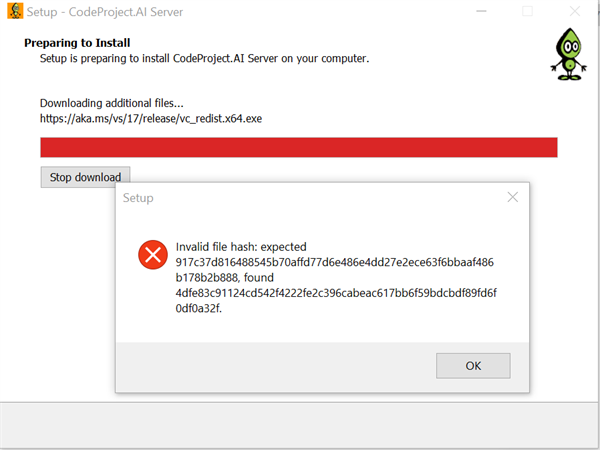Close the main CodeProject.AI setup window
600x450 pixels.
pyautogui.click(x=575, y=11)
